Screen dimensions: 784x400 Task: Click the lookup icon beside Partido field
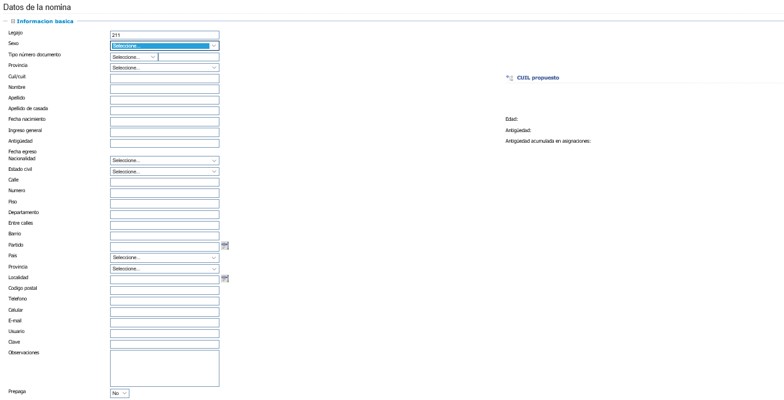coord(225,246)
